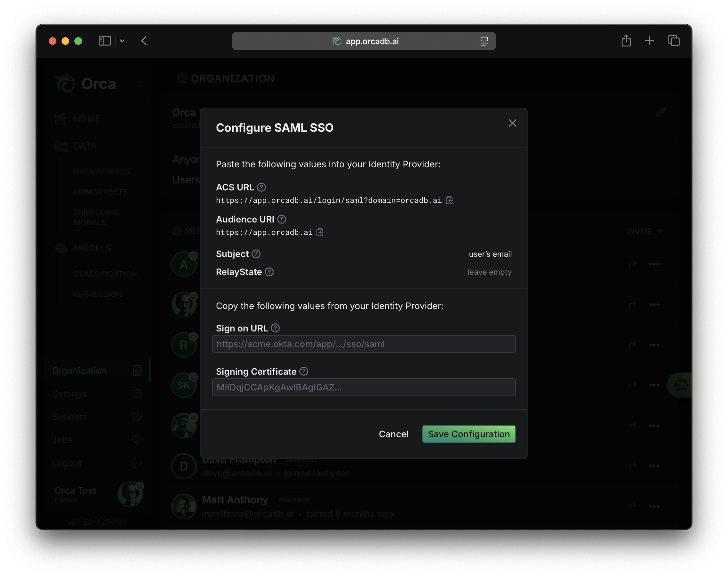
Task: Click Save Configuration
Action: [x=469, y=434]
